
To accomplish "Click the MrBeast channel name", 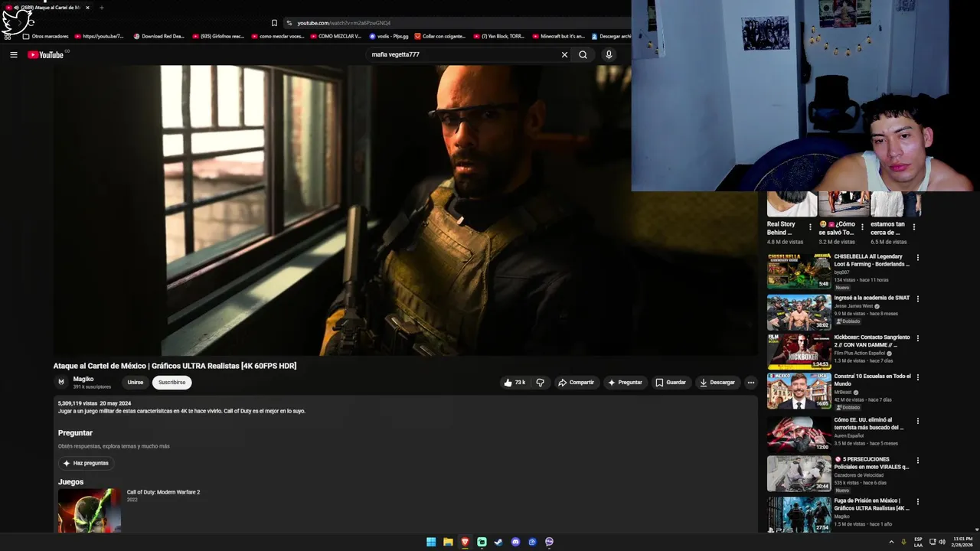I will (x=843, y=392).
